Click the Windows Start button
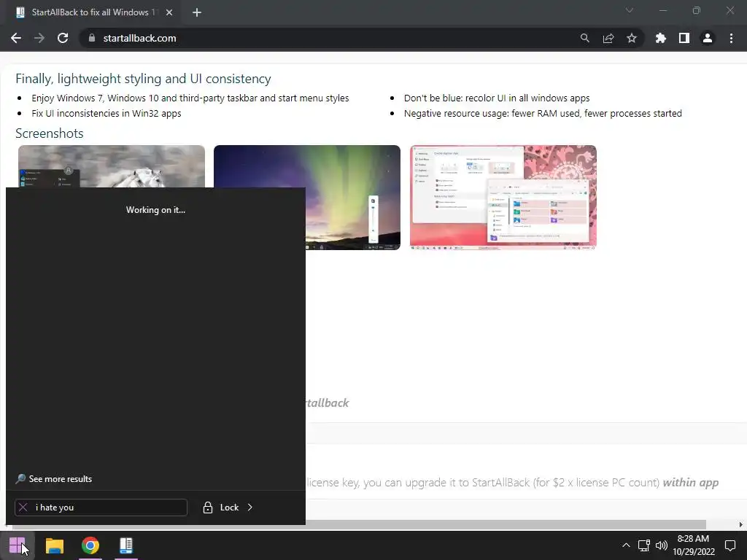The height and width of the screenshot is (560, 747). [18, 545]
